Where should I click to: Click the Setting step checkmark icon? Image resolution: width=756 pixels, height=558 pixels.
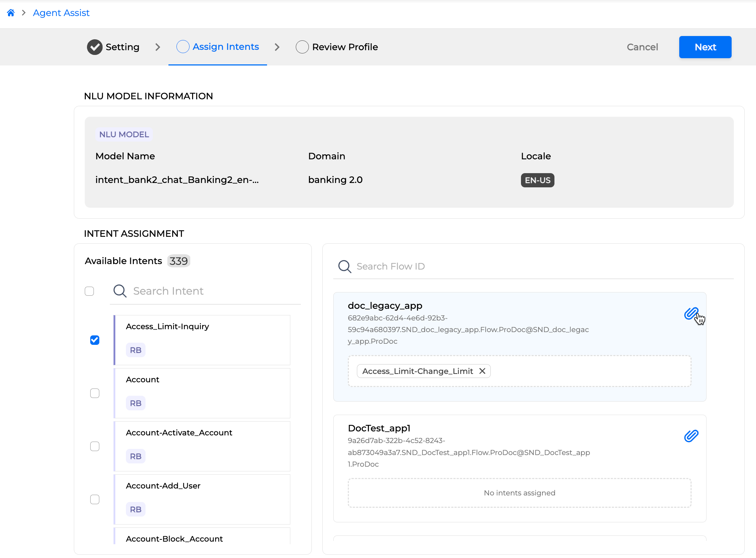click(95, 47)
